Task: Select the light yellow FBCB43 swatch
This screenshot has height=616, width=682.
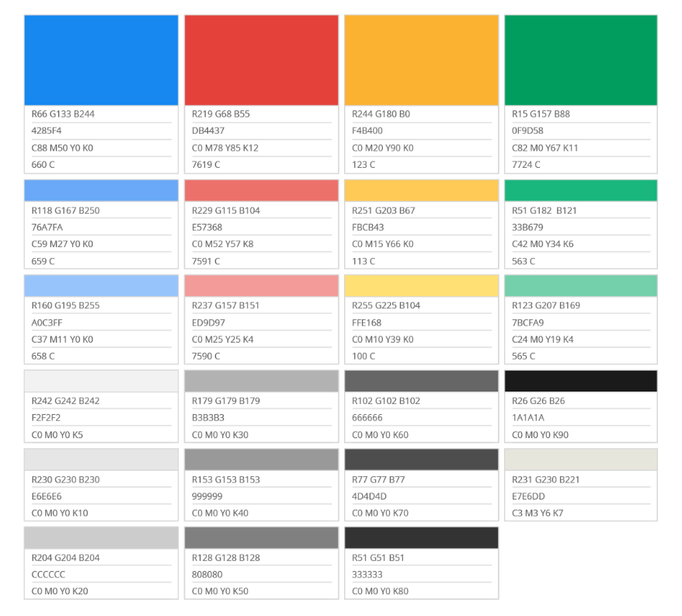Action: coord(422,190)
